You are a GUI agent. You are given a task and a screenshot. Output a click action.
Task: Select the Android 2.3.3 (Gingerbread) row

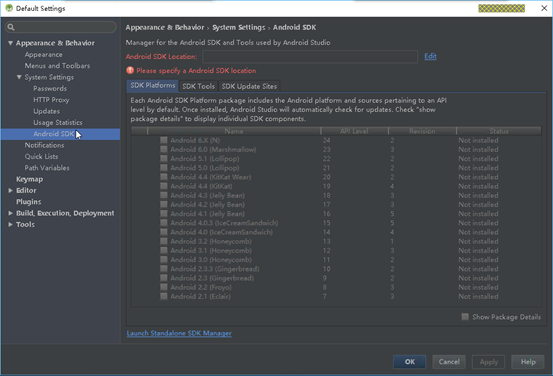tap(336, 269)
